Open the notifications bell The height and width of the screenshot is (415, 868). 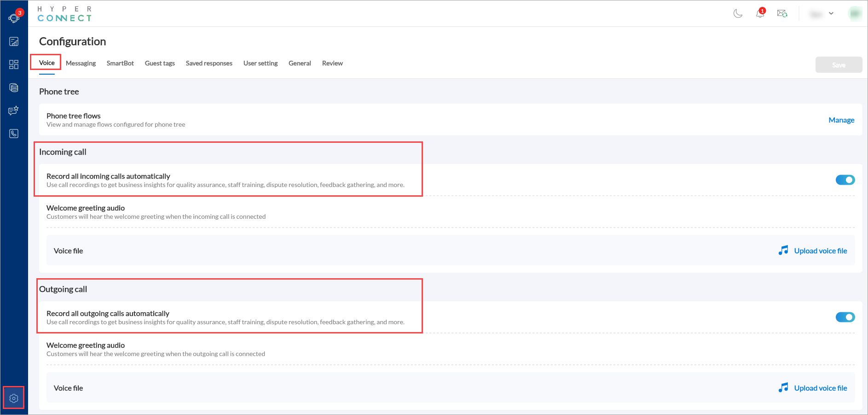pos(760,13)
